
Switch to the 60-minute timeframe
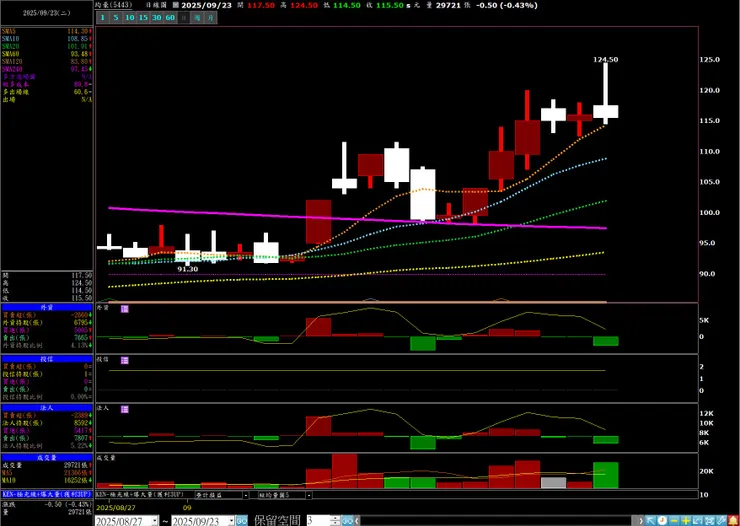[x=170, y=18]
